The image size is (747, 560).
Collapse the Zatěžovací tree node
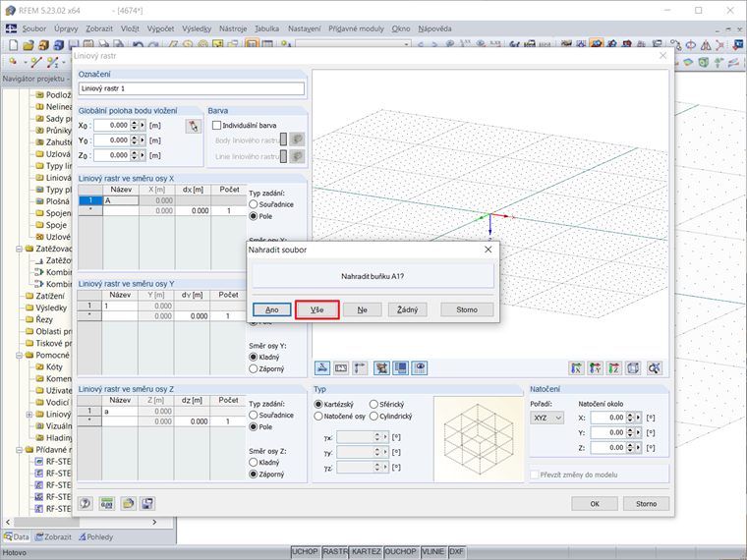[x=19, y=249]
